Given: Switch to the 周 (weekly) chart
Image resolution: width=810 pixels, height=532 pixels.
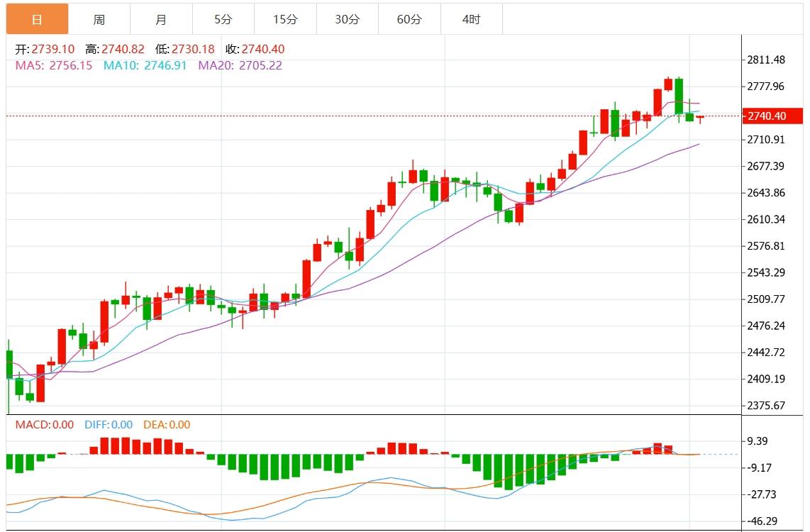Looking at the screenshot, I should point(99,19).
